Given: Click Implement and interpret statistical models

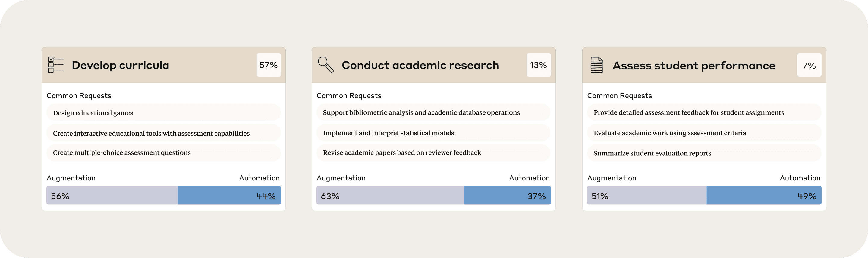Looking at the screenshot, I should 433,133.
